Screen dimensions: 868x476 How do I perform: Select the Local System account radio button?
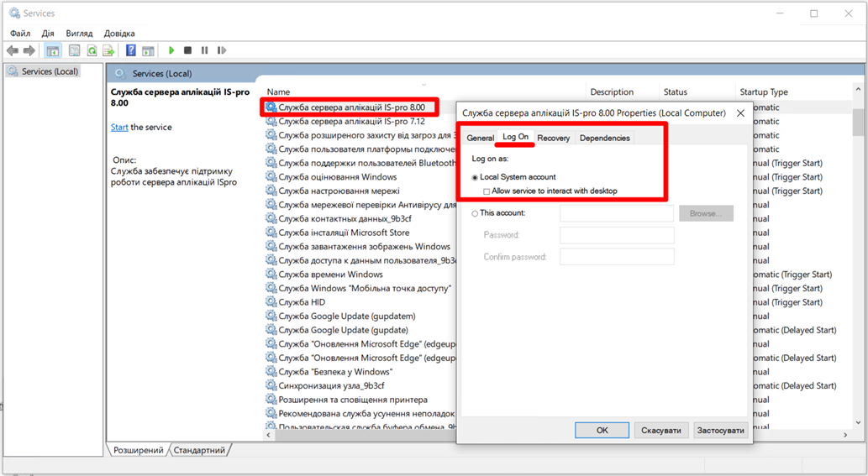[475, 177]
